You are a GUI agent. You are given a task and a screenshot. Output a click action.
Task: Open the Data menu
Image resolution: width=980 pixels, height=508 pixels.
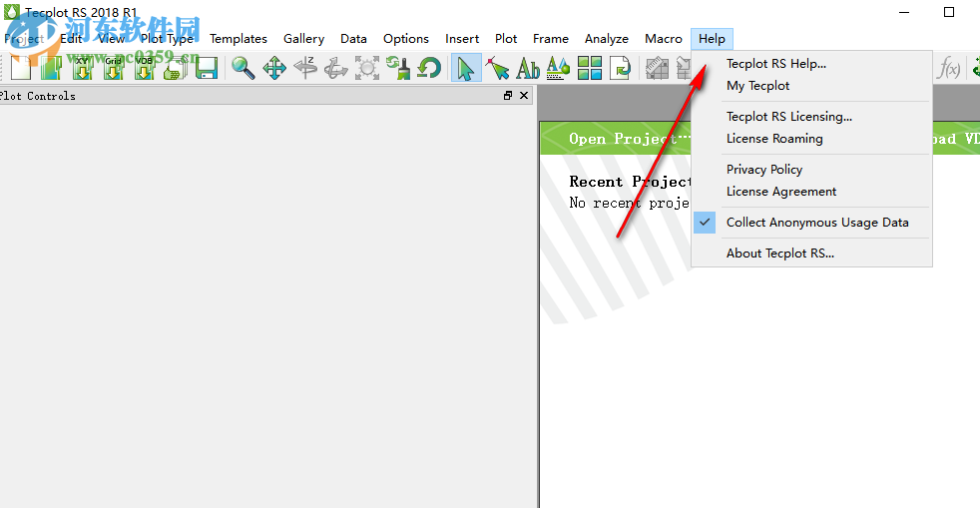point(353,39)
